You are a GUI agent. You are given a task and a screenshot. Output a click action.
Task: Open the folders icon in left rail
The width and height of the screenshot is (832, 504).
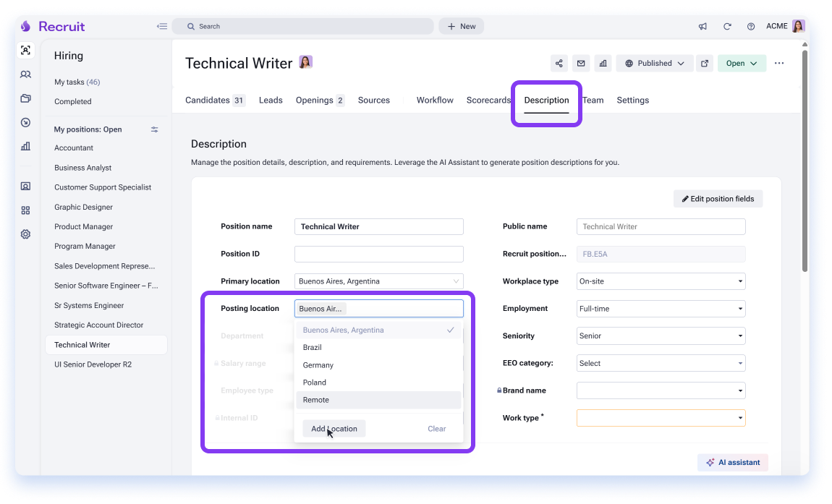tap(25, 98)
